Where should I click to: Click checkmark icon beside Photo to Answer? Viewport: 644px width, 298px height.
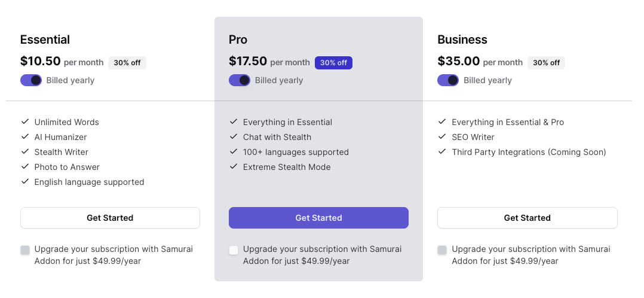[x=25, y=166]
